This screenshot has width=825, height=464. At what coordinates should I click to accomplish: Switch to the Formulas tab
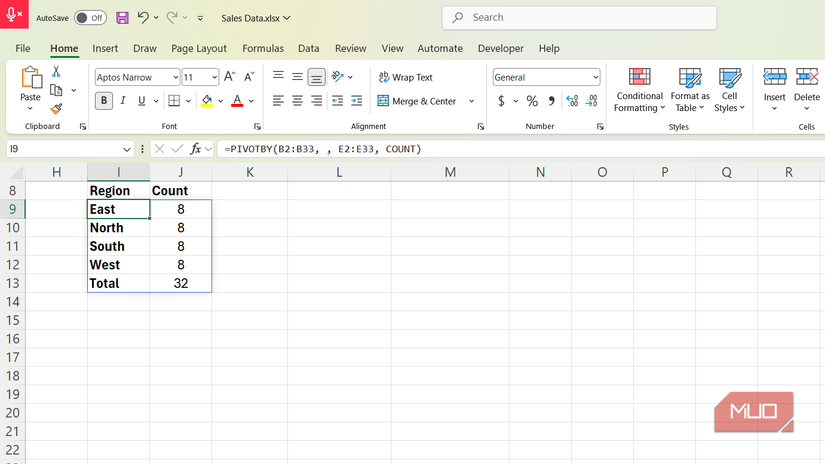(x=263, y=48)
